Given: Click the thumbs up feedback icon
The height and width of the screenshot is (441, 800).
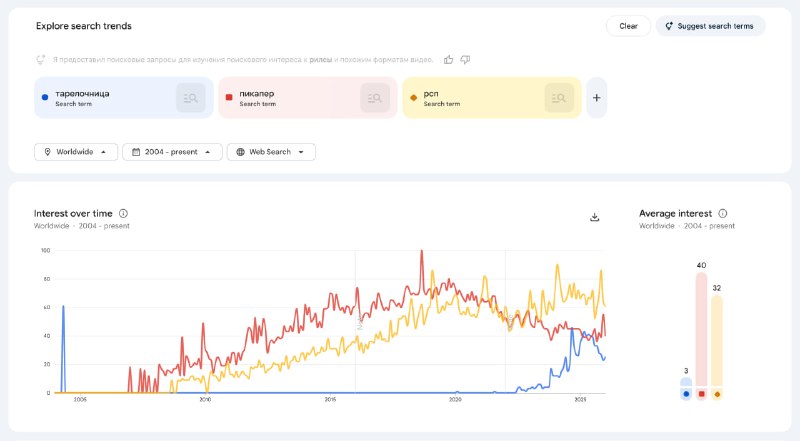Looking at the screenshot, I should tap(449, 59).
